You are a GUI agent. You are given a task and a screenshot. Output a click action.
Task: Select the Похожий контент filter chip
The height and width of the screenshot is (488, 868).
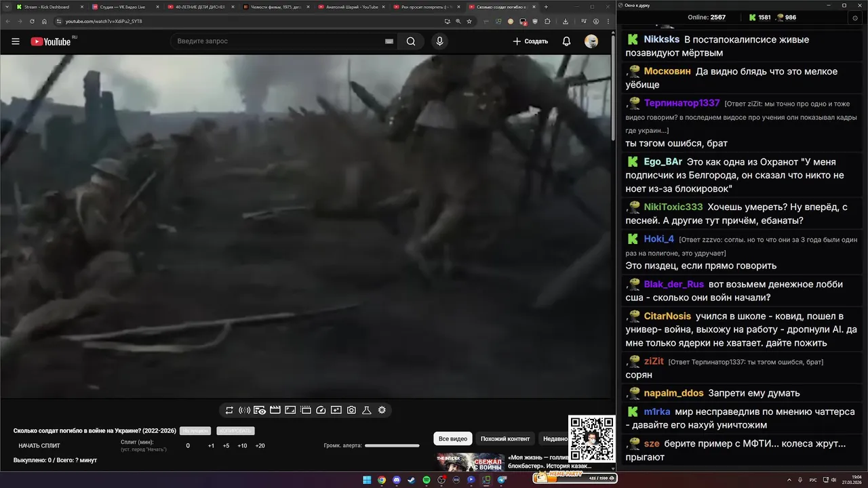[x=505, y=439]
